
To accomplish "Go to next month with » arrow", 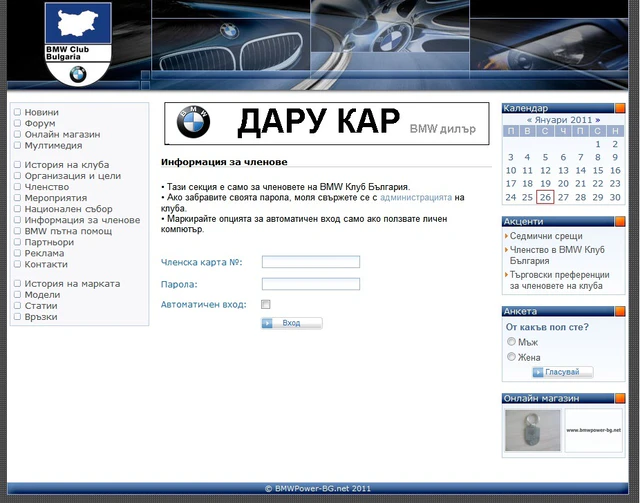I will (598, 120).
